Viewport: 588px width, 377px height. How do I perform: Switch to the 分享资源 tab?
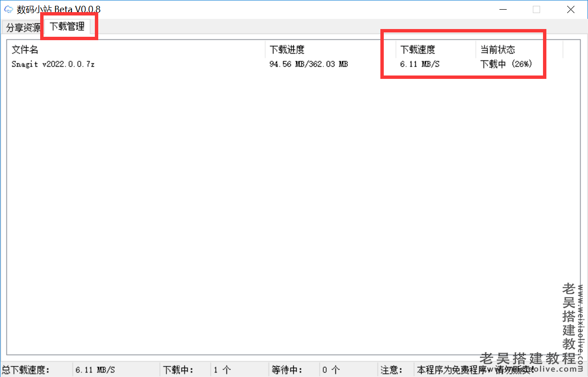[21, 28]
